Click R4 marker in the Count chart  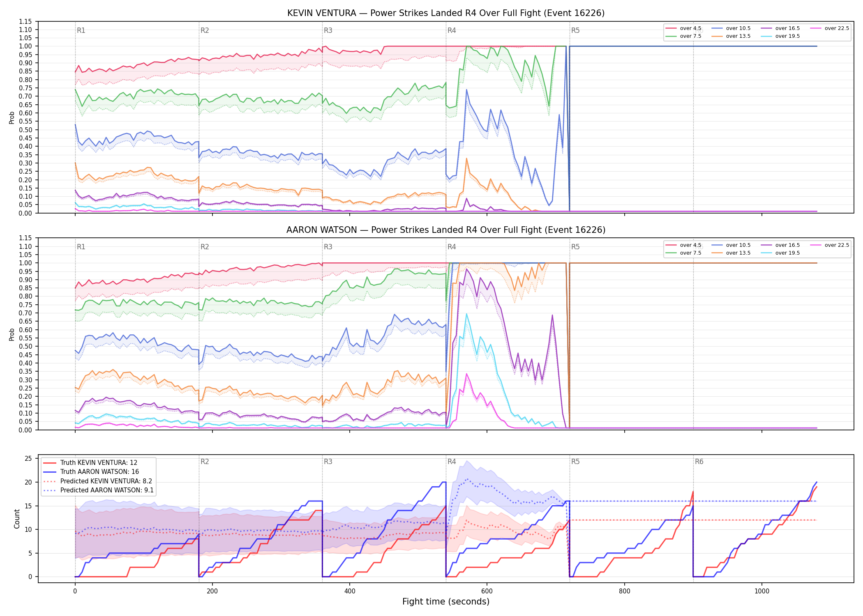click(452, 462)
